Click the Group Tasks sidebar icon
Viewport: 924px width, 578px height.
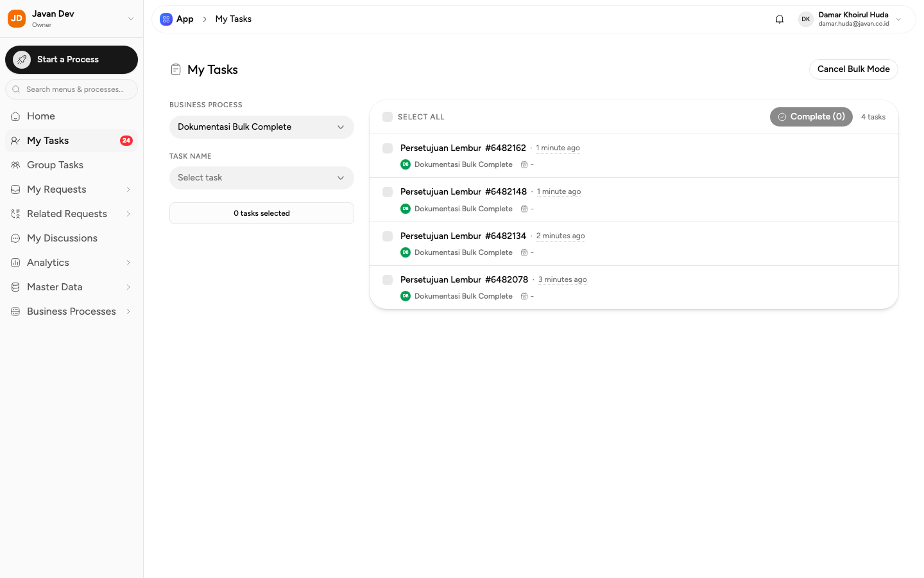pyautogui.click(x=15, y=165)
